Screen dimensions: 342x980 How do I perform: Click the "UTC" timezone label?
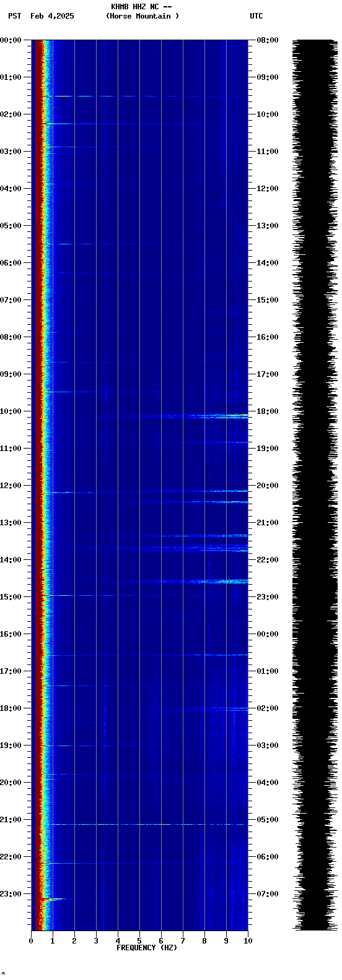point(256,16)
